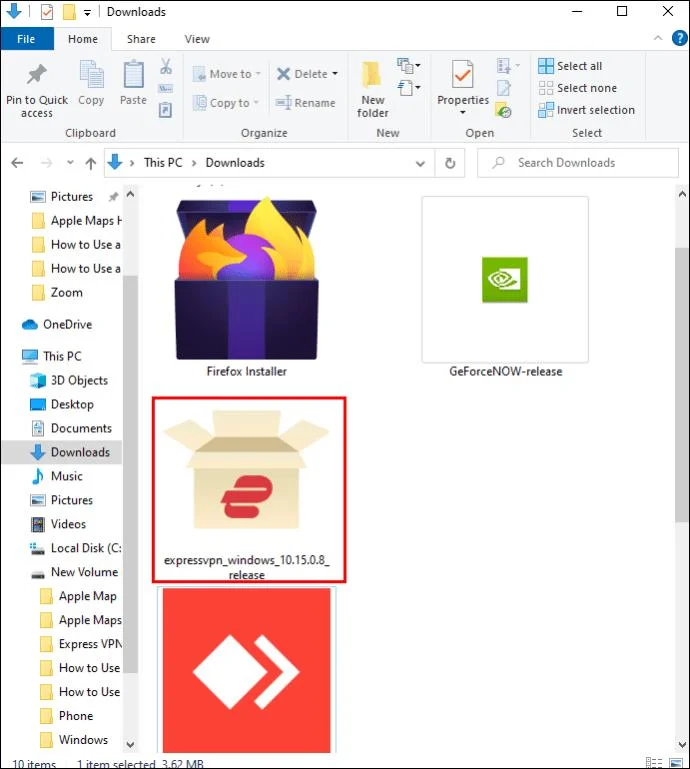The height and width of the screenshot is (769, 690).
Task: Open 3D Objects in the navigation pane
Action: (x=69, y=380)
